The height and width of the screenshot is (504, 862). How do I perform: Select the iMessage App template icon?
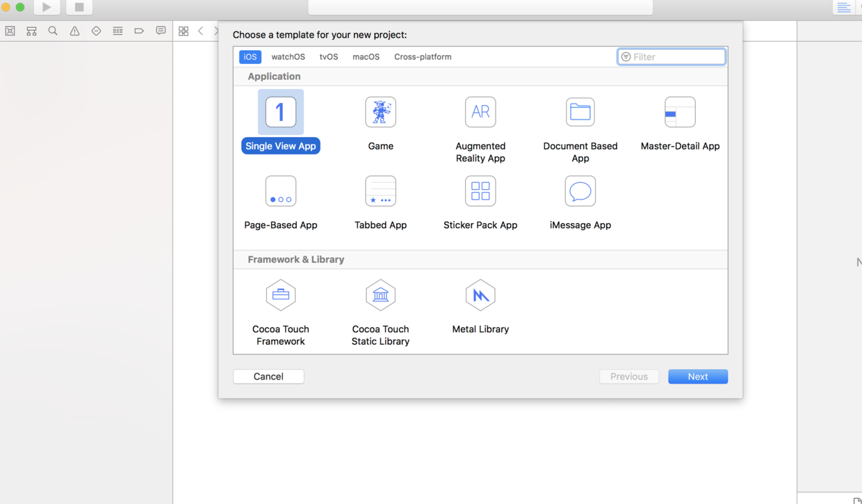point(580,191)
